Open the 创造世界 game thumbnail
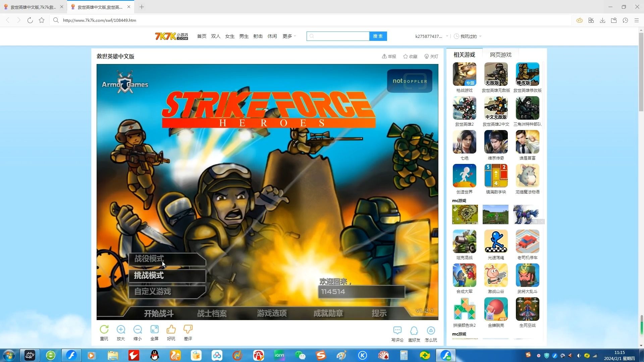 pos(464,176)
